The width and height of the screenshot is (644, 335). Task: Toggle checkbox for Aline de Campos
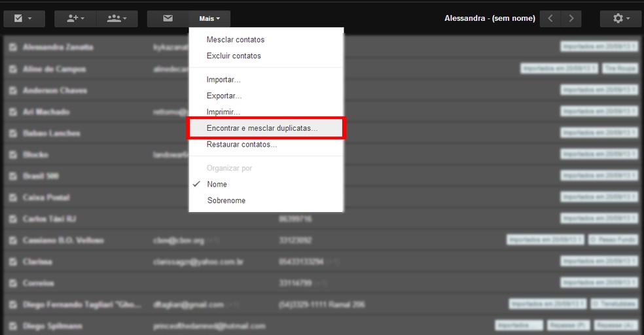point(13,69)
